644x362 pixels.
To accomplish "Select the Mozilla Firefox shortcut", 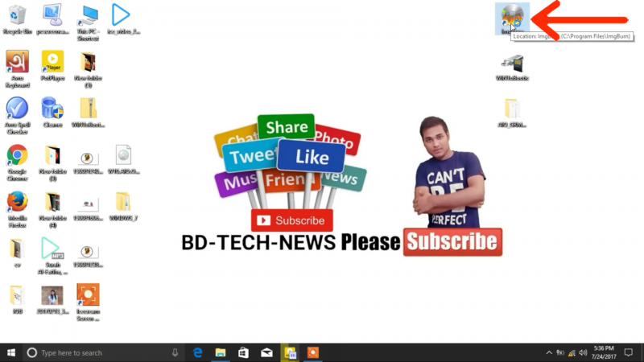I will pos(17,209).
